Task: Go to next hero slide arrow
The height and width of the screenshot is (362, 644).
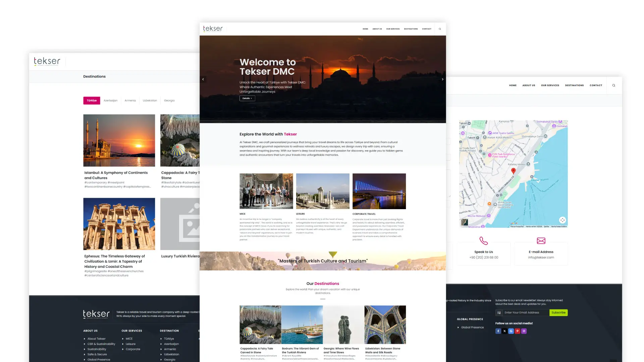Action: click(442, 79)
